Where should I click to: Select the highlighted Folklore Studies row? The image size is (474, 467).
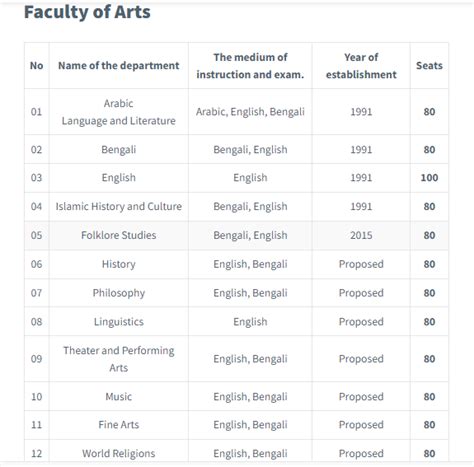coord(236,235)
